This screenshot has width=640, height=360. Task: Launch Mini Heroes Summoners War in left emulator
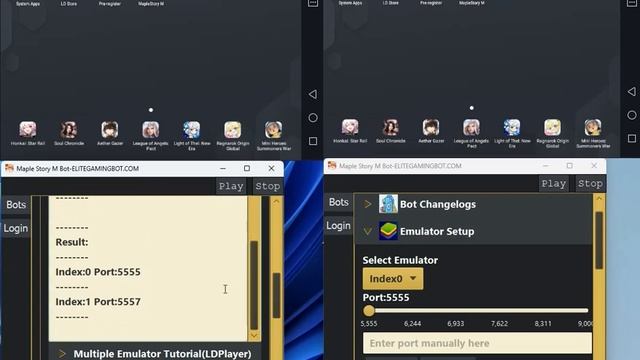click(x=273, y=129)
